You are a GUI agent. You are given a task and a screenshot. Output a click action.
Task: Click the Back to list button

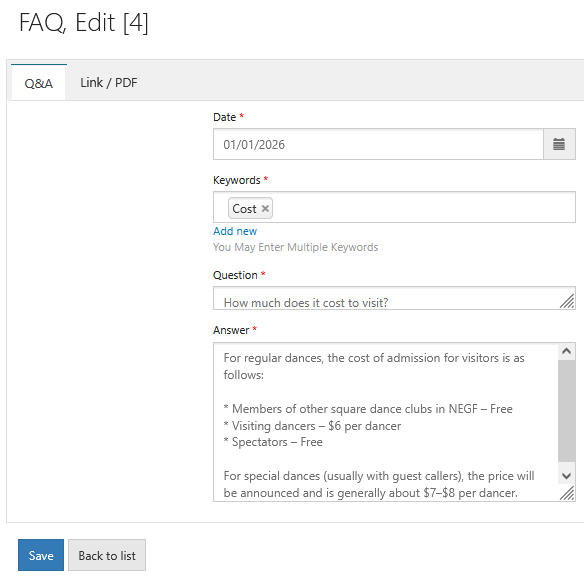pyautogui.click(x=107, y=555)
